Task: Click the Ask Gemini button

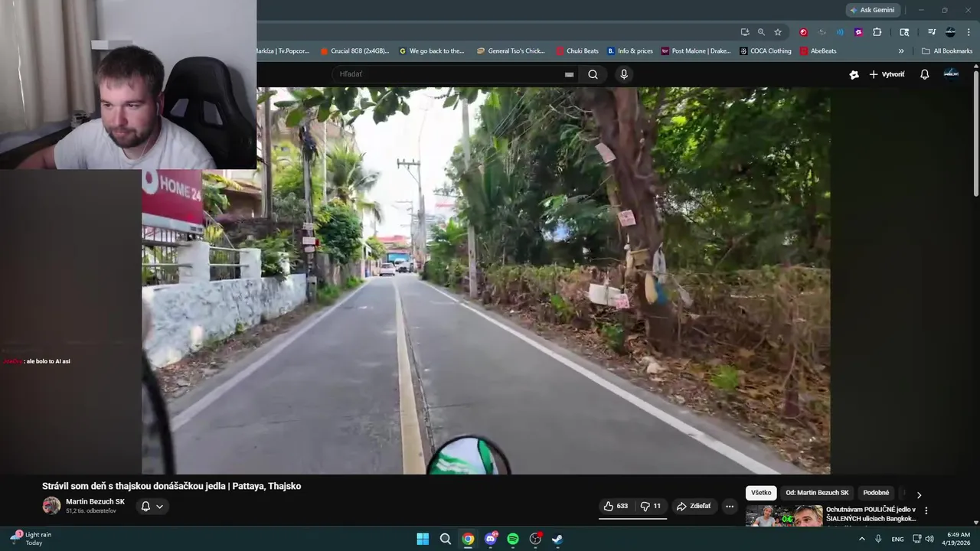Action: coord(872,10)
